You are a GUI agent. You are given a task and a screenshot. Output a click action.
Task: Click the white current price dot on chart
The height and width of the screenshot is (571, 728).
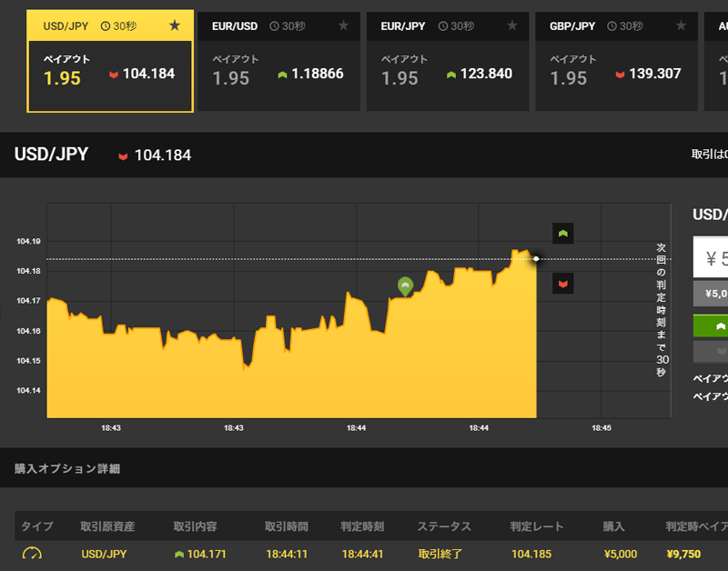[x=536, y=259]
